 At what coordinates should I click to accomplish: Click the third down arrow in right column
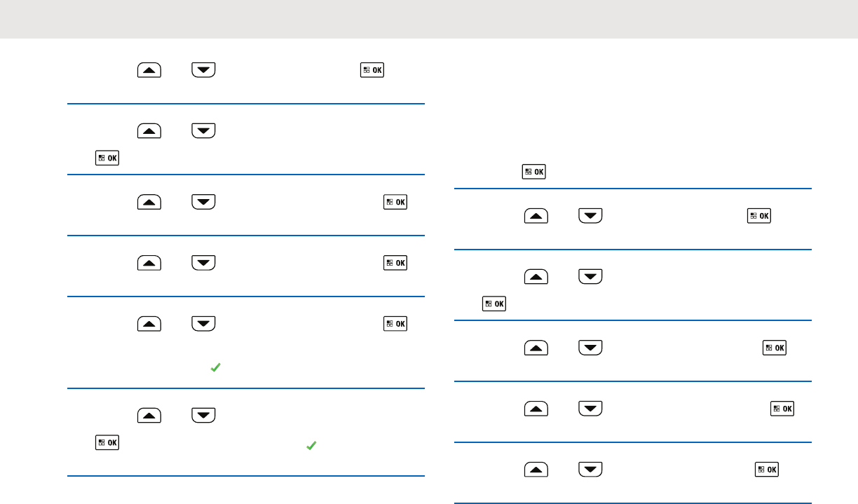pyautogui.click(x=590, y=348)
